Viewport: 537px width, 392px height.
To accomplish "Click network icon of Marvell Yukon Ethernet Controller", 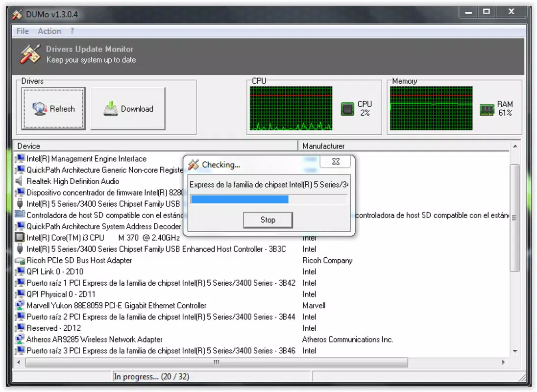I will [x=20, y=305].
